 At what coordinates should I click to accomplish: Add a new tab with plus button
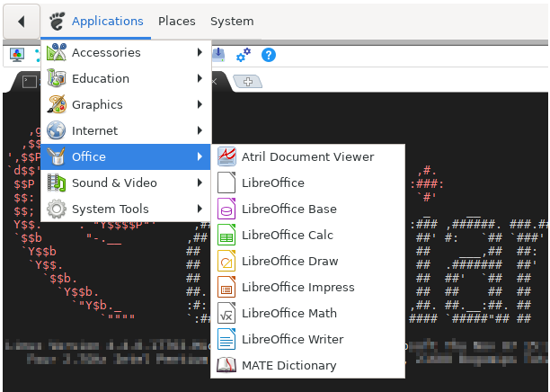248,82
